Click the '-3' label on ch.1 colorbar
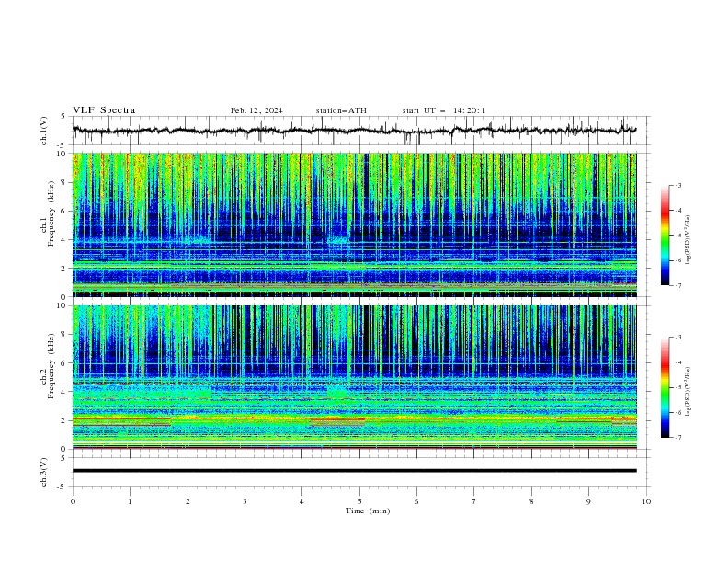Viewport: 728px width, 563px height. click(677, 185)
